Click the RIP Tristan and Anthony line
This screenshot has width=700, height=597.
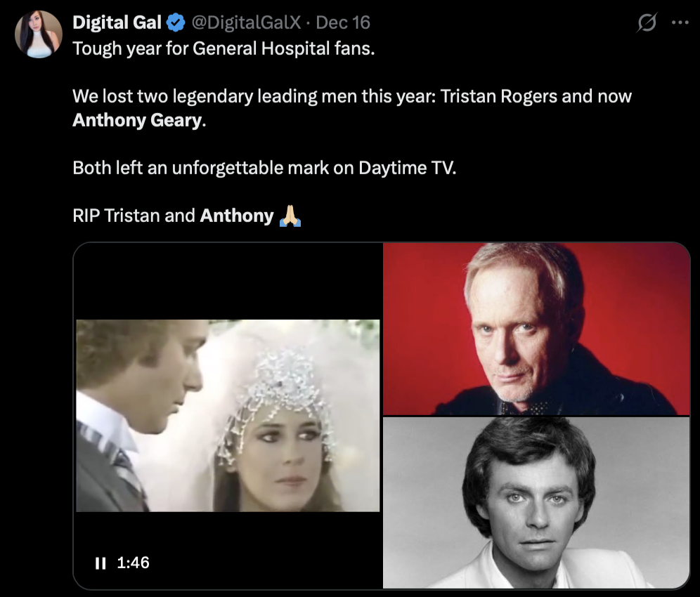[x=176, y=216]
